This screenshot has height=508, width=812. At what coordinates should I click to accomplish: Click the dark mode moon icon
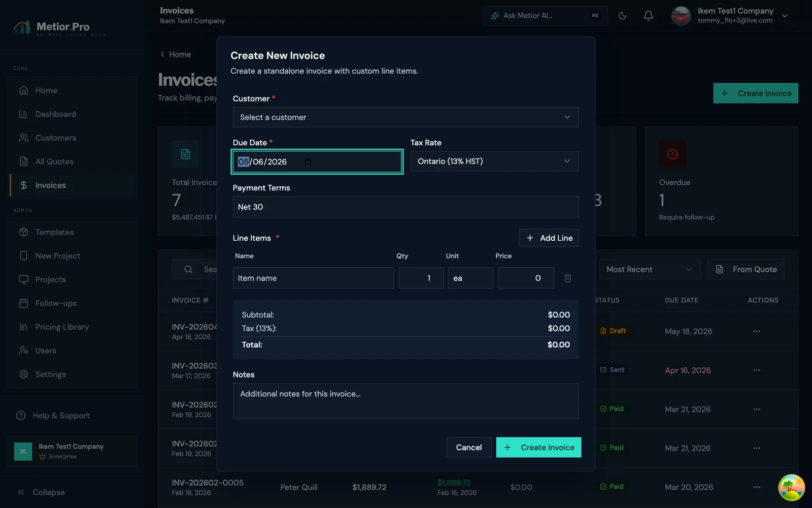[x=622, y=16]
